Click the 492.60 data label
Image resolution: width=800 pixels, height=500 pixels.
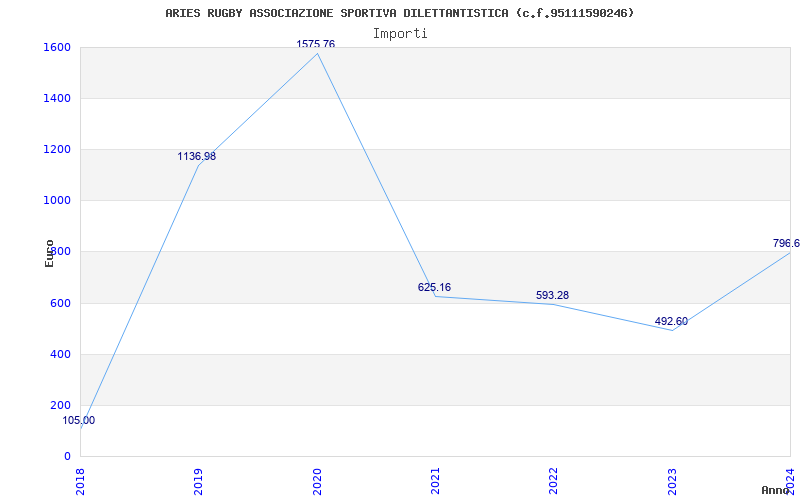(x=671, y=321)
